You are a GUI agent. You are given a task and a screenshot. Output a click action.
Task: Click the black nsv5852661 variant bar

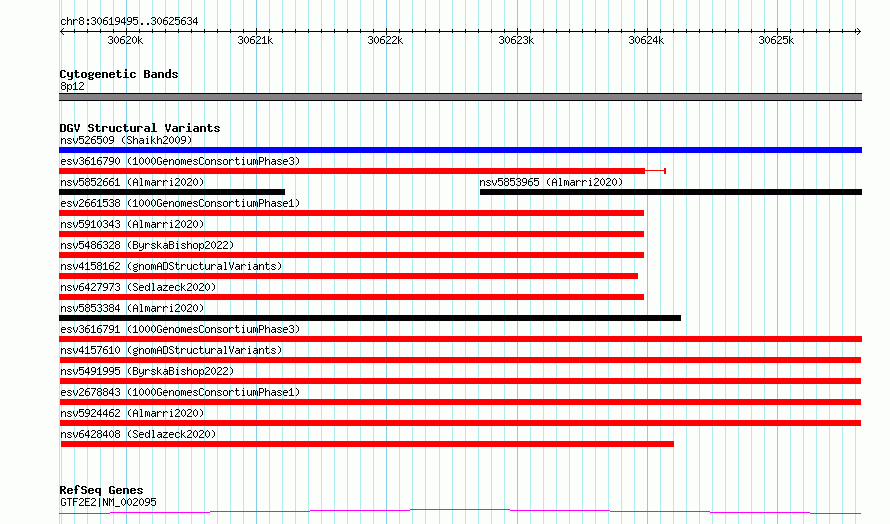(x=172, y=192)
